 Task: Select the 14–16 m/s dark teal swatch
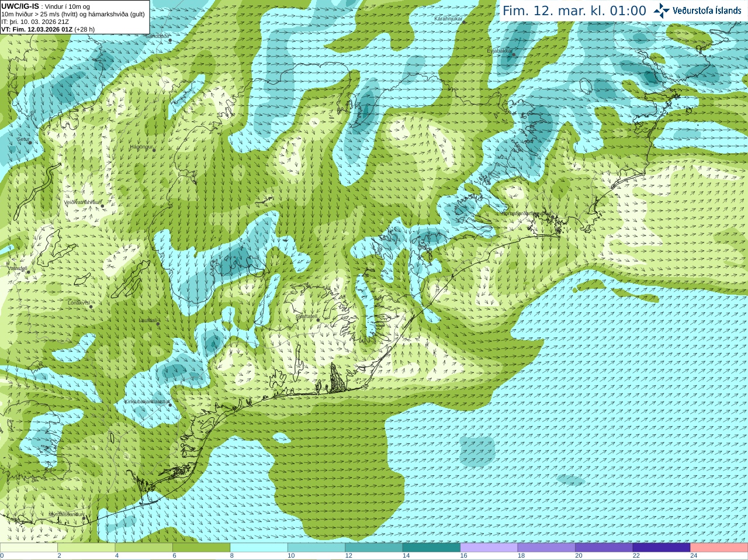coord(431,548)
